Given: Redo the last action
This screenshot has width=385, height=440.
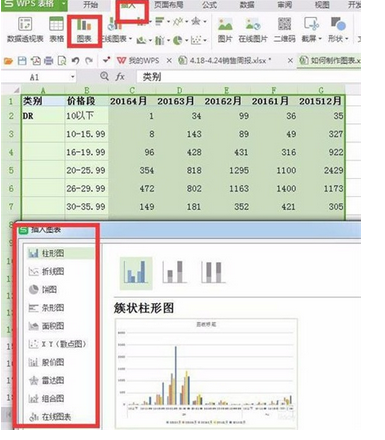Looking at the screenshot, I should [x=89, y=61].
